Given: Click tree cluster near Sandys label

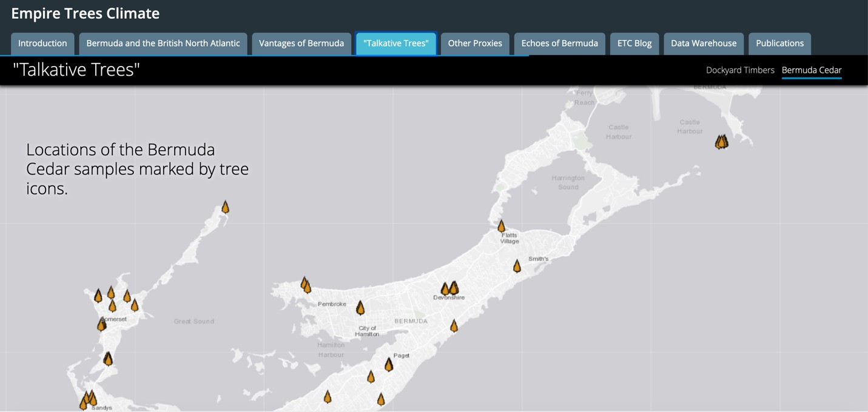Looking at the screenshot, I should [89, 399].
